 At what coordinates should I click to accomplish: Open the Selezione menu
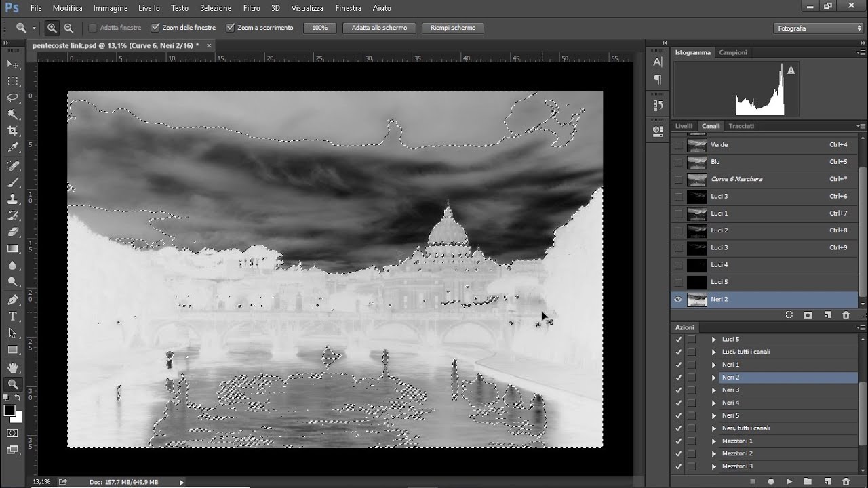(216, 8)
